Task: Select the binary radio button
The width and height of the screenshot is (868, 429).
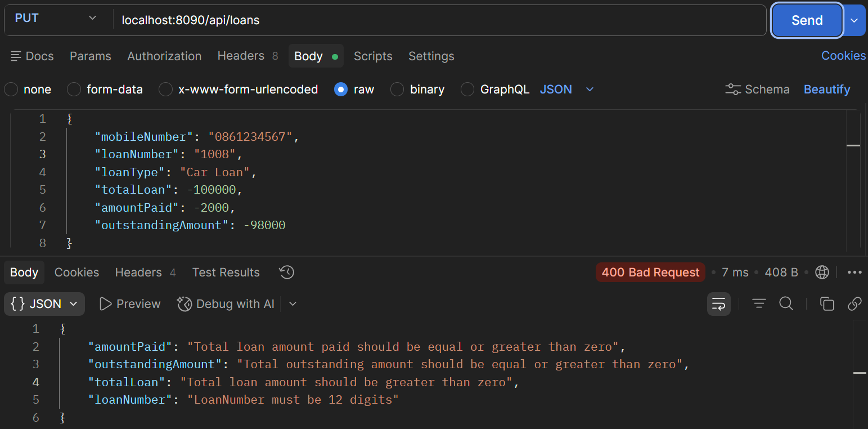Action: pyautogui.click(x=397, y=90)
